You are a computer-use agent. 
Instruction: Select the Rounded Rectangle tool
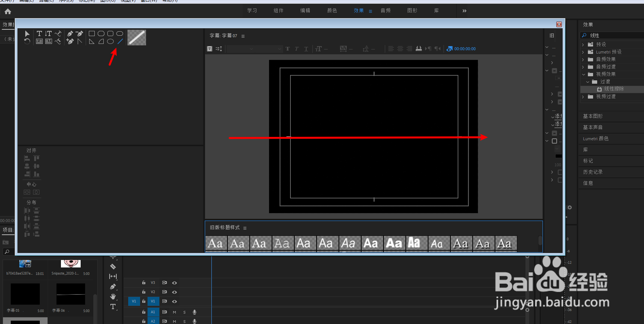110,33
